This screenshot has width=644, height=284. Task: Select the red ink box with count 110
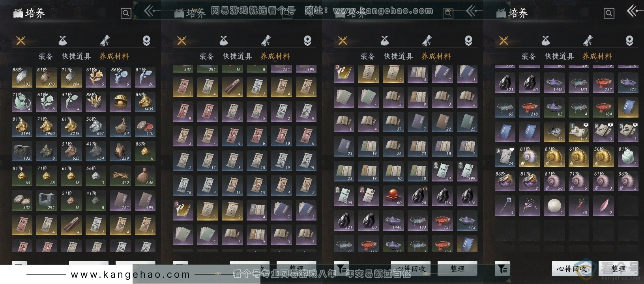pos(145,127)
